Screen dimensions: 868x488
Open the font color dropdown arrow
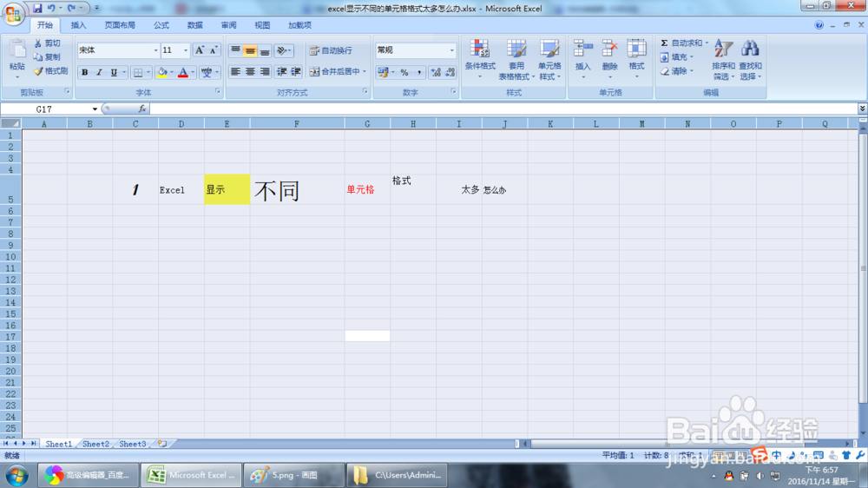193,72
